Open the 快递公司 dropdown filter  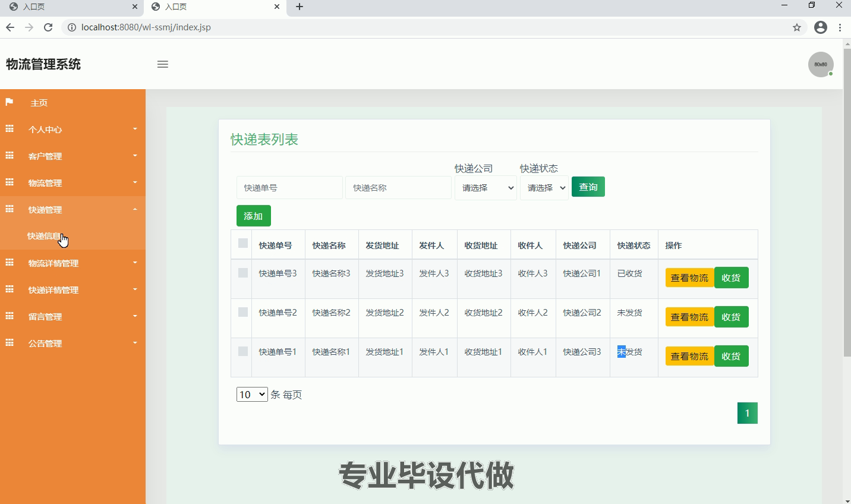486,188
